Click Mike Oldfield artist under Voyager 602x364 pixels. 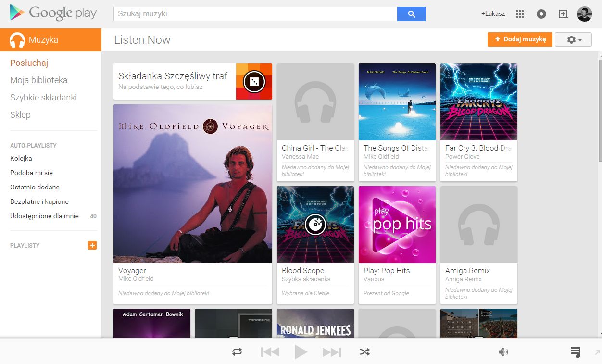(136, 279)
